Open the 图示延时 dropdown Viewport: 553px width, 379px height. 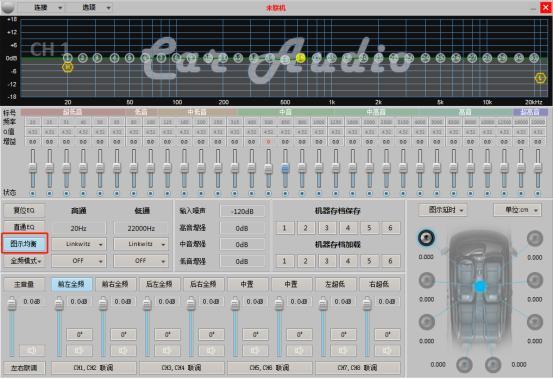tap(443, 210)
